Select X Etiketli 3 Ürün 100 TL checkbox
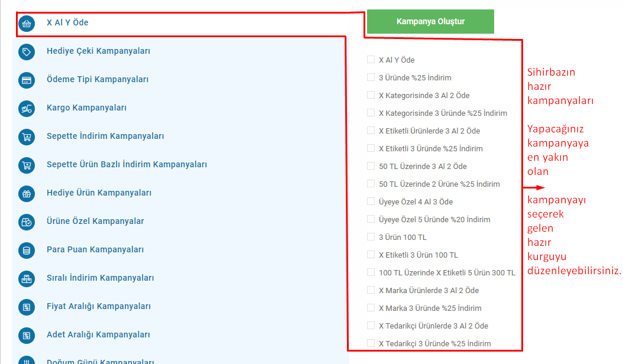The height and width of the screenshot is (364, 623). point(371,254)
